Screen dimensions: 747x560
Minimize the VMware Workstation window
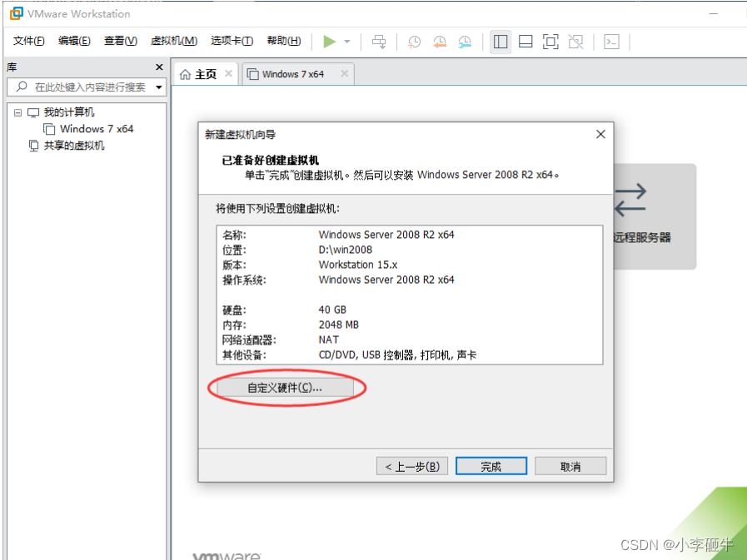click(x=713, y=14)
